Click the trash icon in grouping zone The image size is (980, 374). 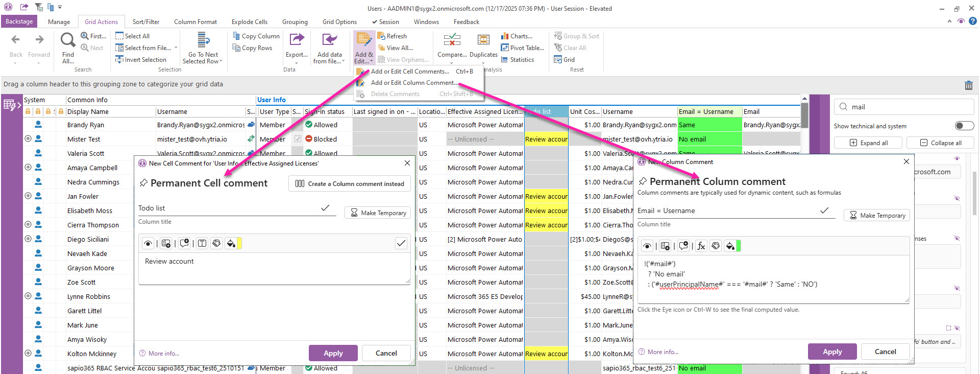(x=968, y=85)
